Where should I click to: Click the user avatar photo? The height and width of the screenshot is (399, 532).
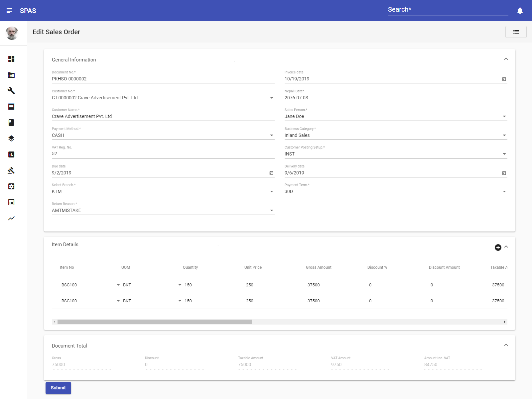[12, 33]
